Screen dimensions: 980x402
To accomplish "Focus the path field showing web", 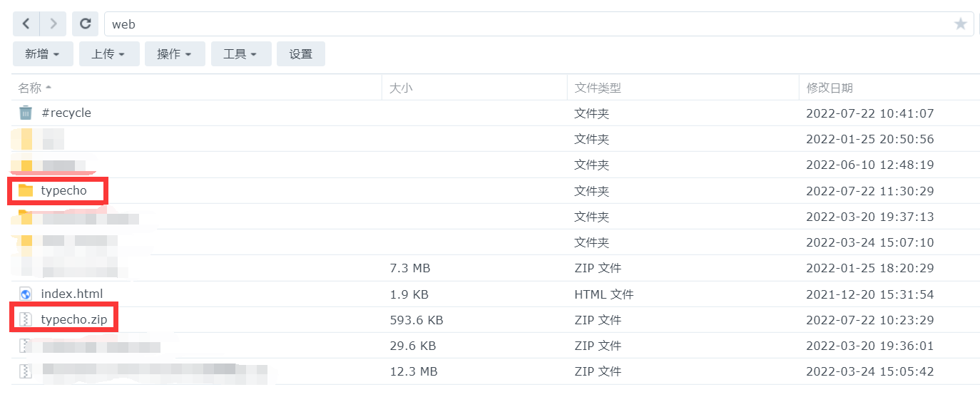I will [x=528, y=24].
